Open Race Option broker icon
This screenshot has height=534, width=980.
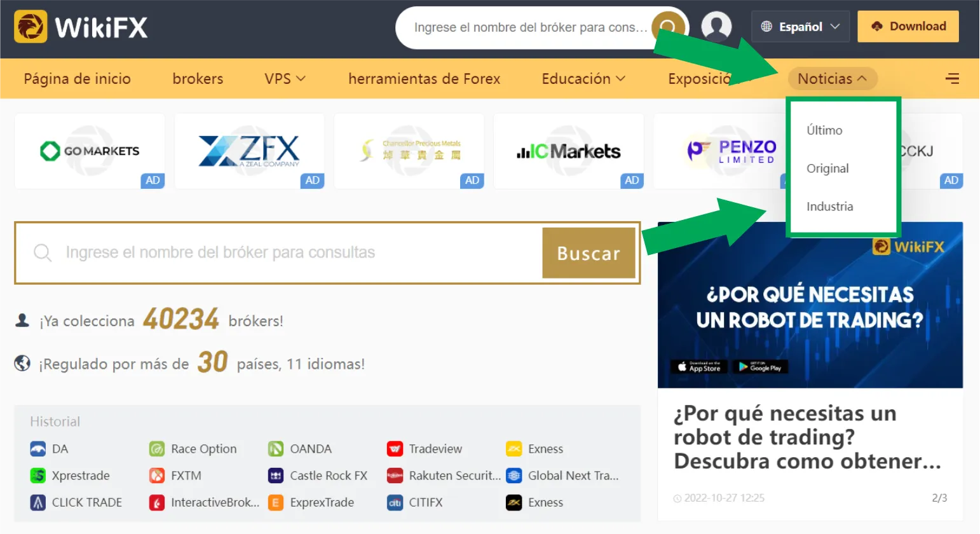point(157,449)
